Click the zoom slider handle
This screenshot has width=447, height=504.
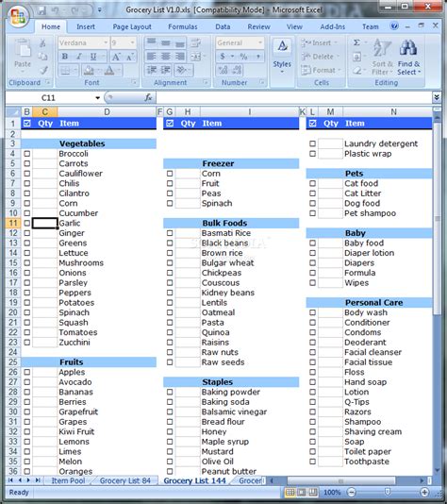click(x=388, y=492)
